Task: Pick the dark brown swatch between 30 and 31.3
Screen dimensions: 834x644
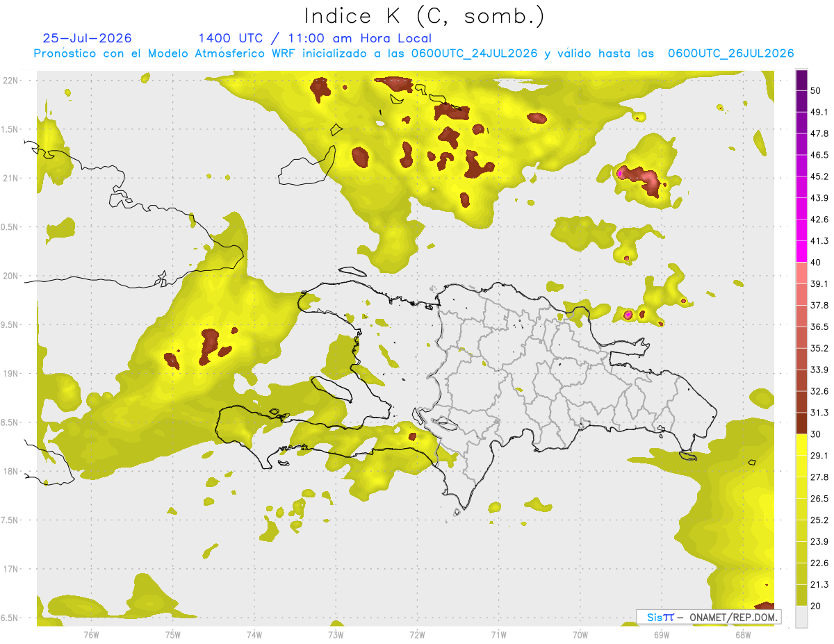Action: (x=801, y=423)
